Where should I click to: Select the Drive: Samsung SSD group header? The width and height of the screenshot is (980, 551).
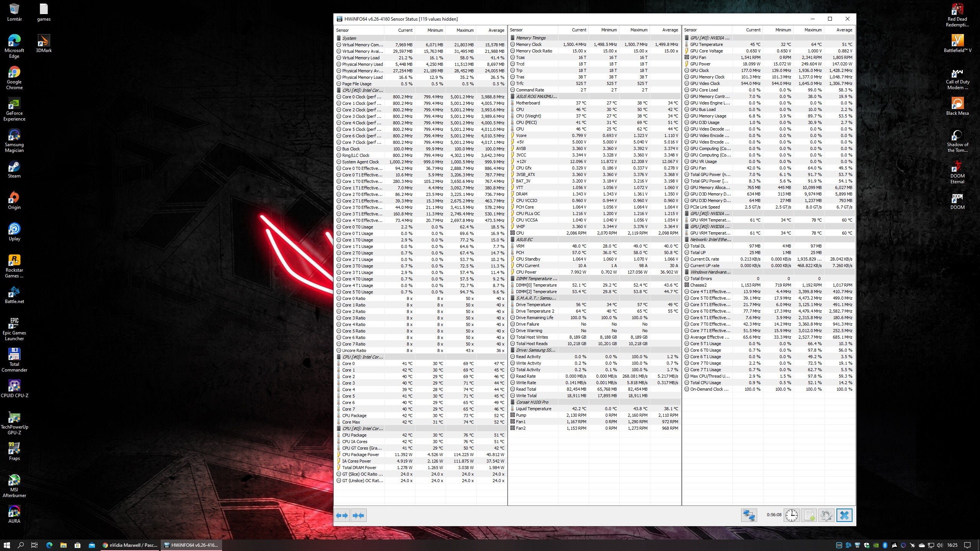[x=595, y=350]
